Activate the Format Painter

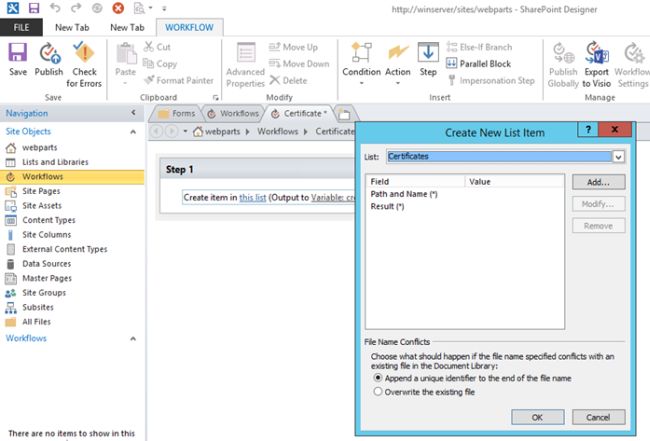(x=179, y=80)
